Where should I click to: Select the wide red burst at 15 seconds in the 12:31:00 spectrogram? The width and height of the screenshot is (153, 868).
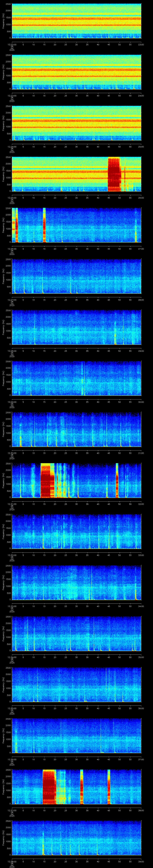coord(47,481)
